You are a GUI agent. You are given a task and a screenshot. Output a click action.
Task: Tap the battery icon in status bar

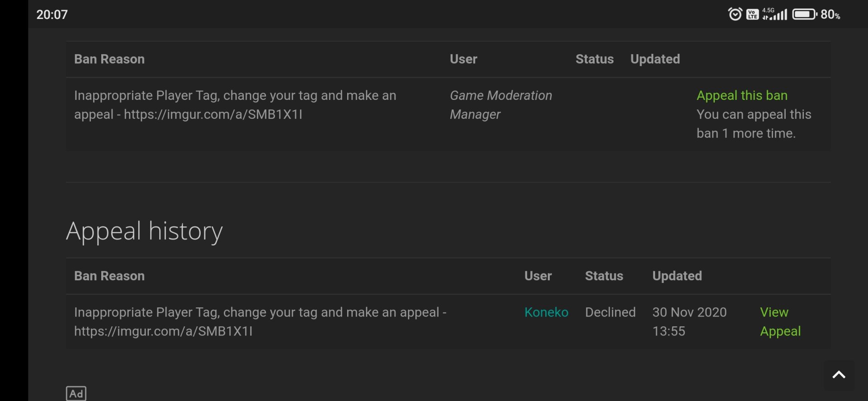[x=804, y=14]
